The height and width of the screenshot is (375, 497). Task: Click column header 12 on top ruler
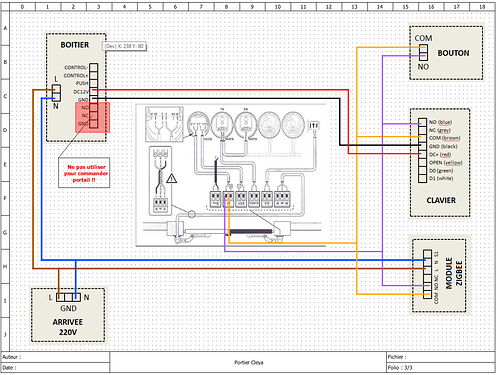[x=329, y=6]
